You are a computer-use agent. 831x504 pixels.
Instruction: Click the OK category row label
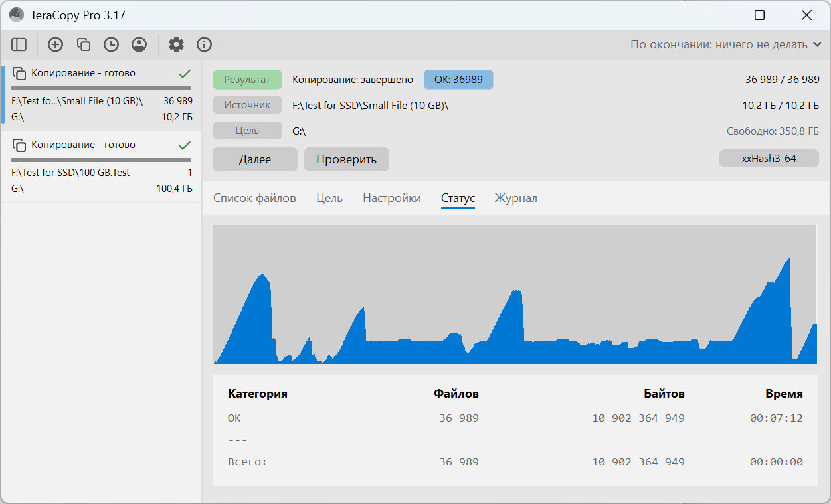point(234,418)
